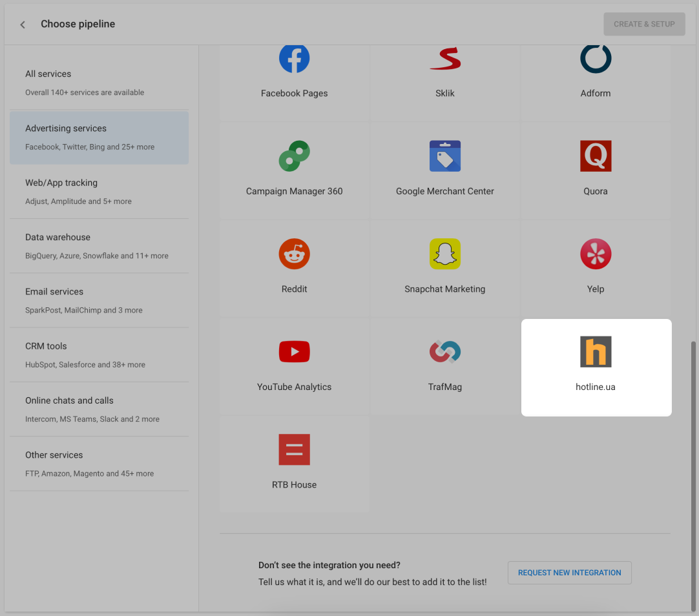Open the Online chats and calls category

(99, 409)
